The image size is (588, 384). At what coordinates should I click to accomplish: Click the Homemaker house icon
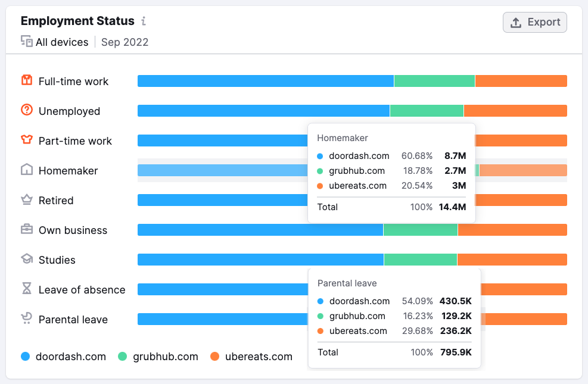point(27,170)
